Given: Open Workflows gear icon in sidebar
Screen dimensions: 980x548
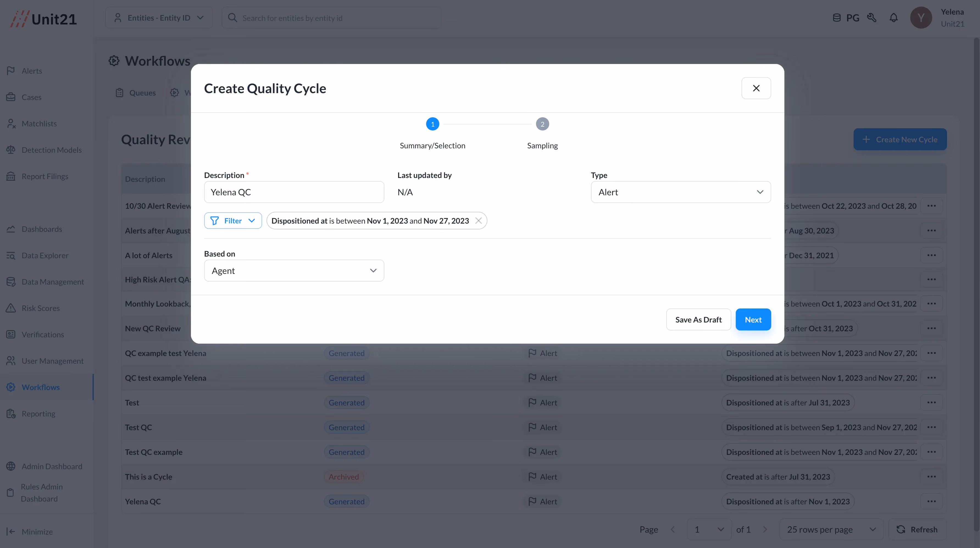Looking at the screenshot, I should [x=11, y=387].
